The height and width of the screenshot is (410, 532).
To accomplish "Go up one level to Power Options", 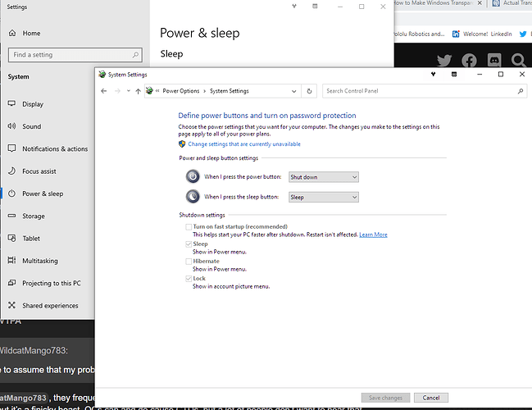I will pyautogui.click(x=138, y=91).
